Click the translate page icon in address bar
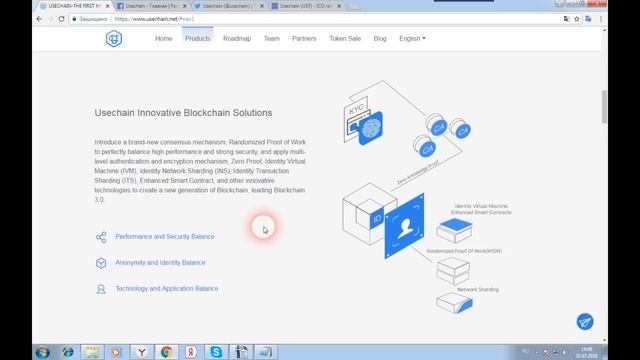Viewport: 640px width, 360px height. click(x=567, y=19)
